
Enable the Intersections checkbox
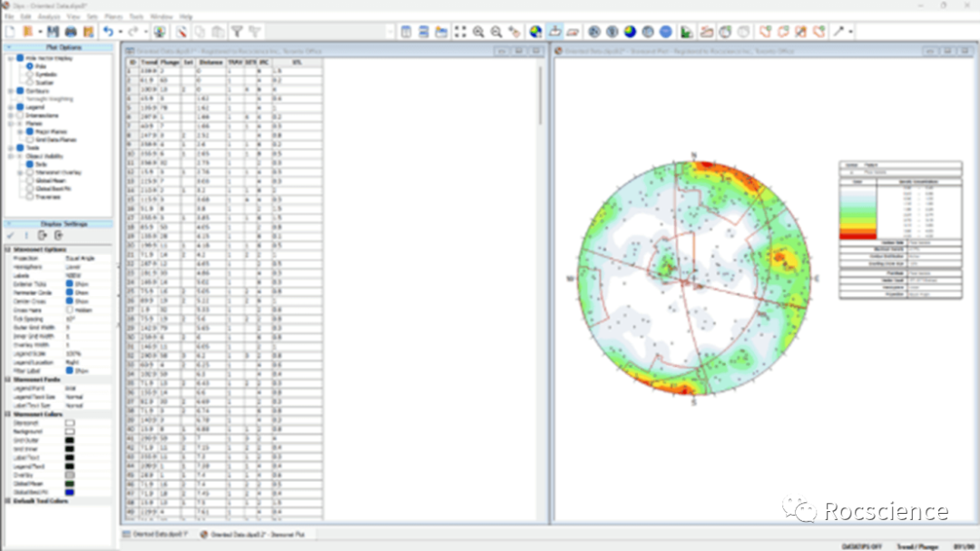[19, 115]
